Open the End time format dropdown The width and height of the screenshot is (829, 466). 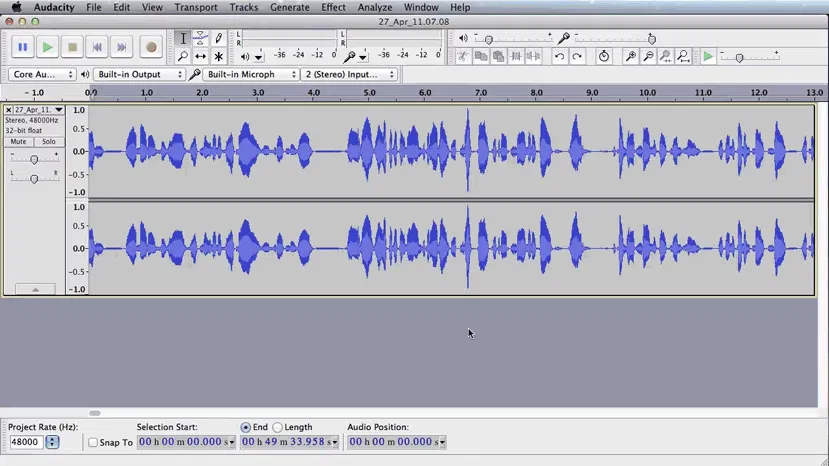point(335,442)
